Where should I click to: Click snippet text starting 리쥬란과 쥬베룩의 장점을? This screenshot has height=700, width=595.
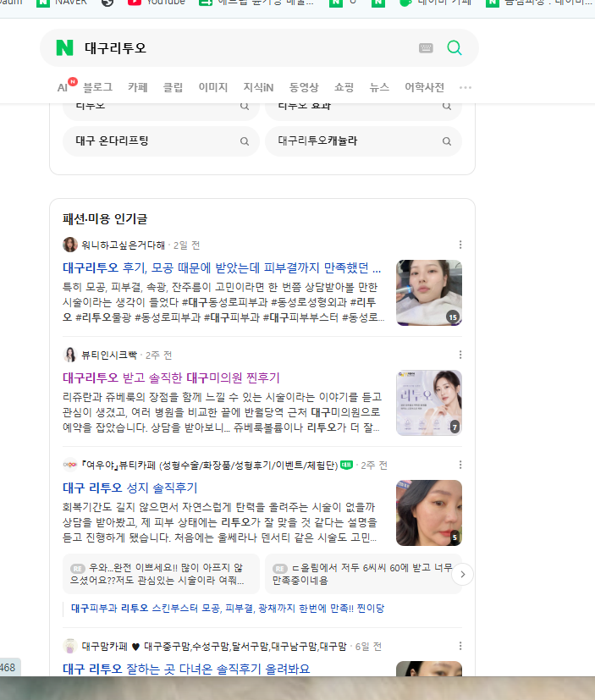(x=223, y=412)
